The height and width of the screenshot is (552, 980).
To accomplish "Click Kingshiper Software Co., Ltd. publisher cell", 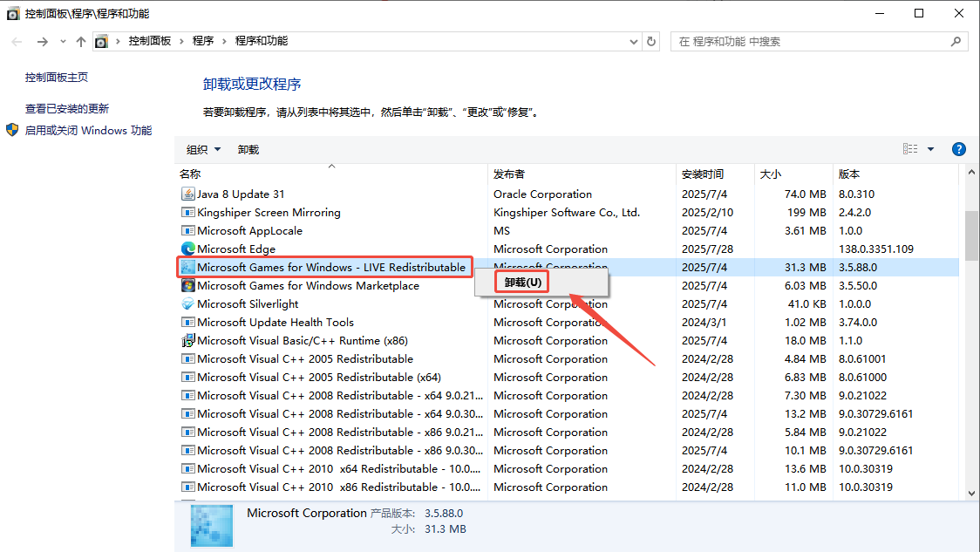I will pos(567,213).
